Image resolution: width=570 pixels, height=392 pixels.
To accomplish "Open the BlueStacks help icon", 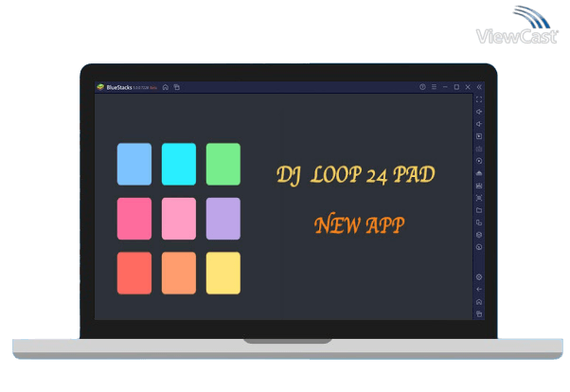I will [x=422, y=87].
